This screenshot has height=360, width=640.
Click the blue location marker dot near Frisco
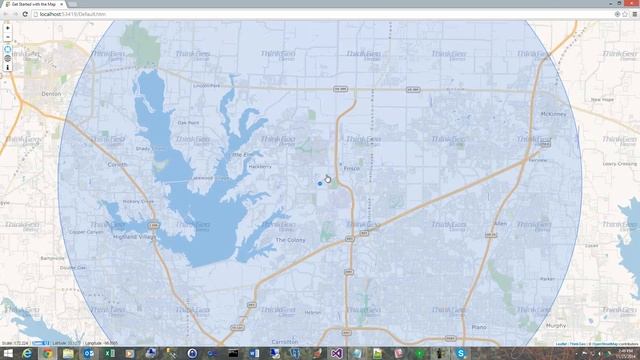point(320,184)
